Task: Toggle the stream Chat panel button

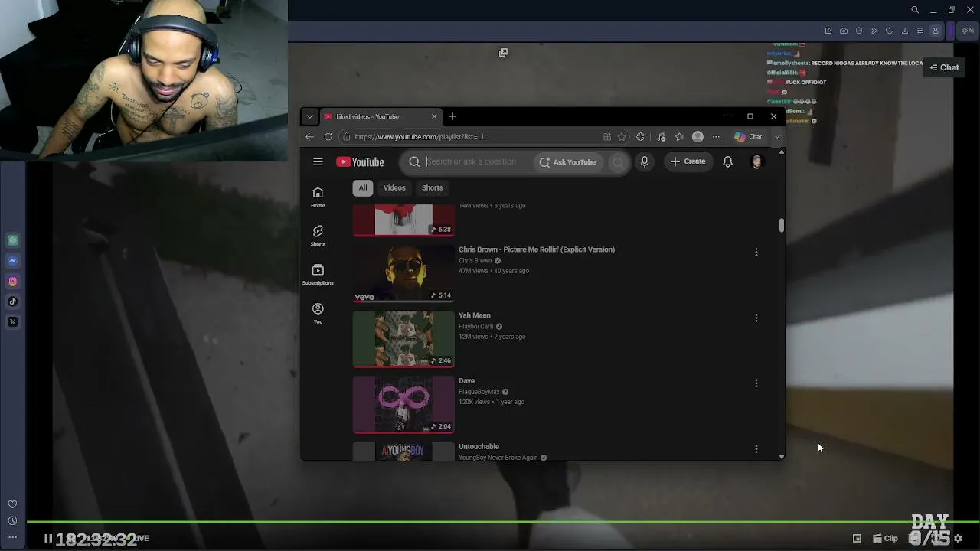Action: [x=944, y=67]
